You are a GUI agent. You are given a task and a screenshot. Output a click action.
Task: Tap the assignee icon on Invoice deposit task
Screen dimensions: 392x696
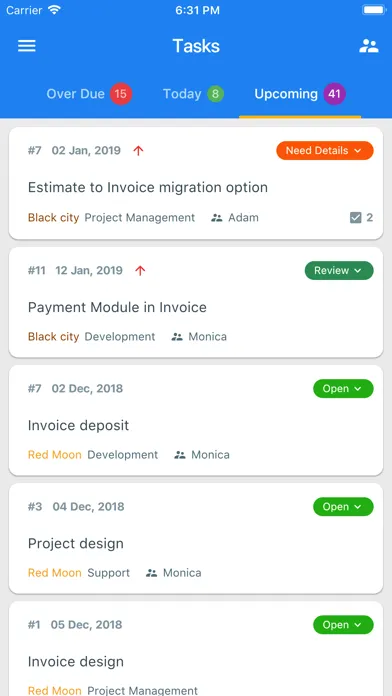coord(180,455)
